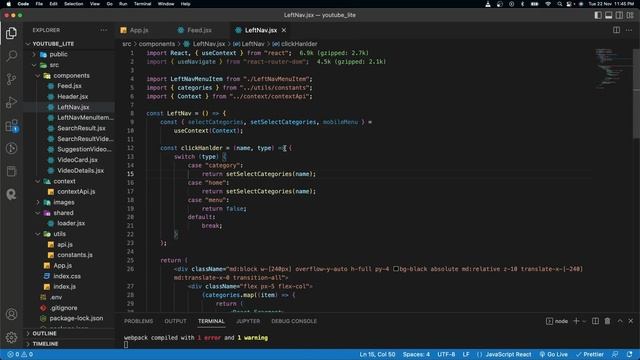
Task: Switch to Feed.jsx editor tab
Action: (x=199, y=30)
